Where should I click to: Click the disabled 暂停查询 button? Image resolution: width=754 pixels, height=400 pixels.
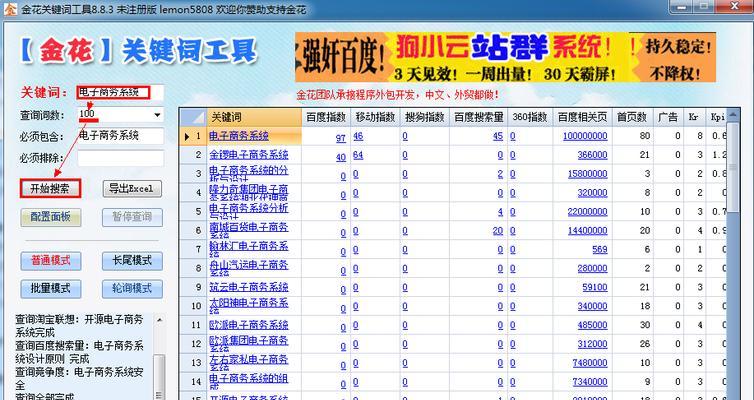coord(132,217)
